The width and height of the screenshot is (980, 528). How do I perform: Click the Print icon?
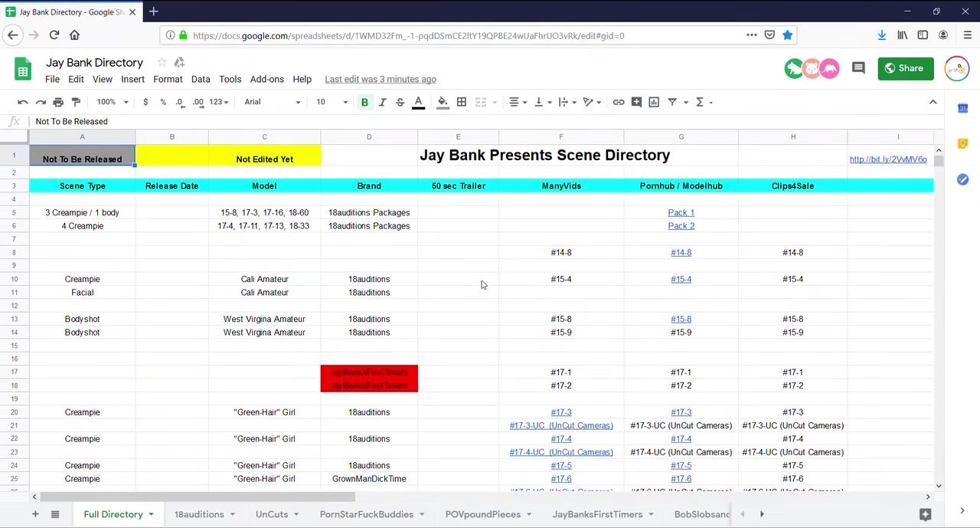[x=58, y=102]
